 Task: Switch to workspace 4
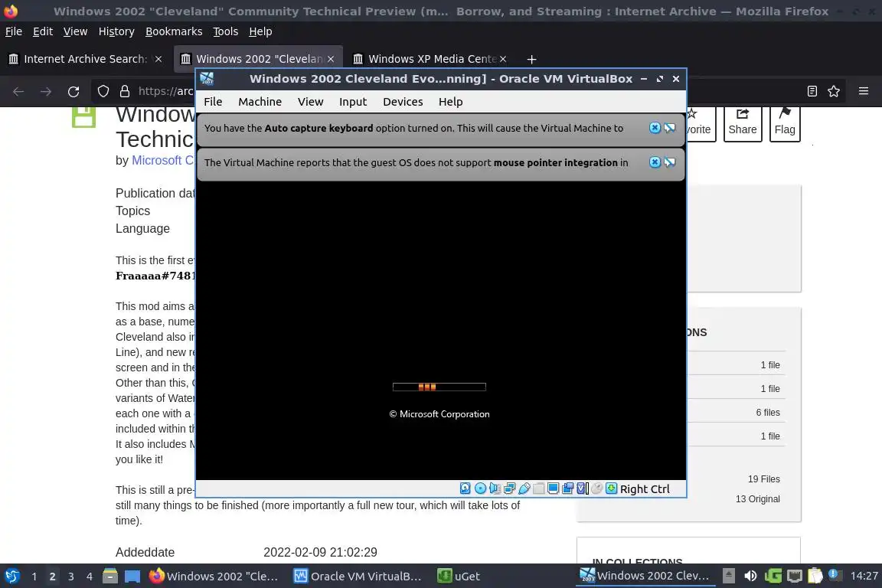tap(90, 577)
